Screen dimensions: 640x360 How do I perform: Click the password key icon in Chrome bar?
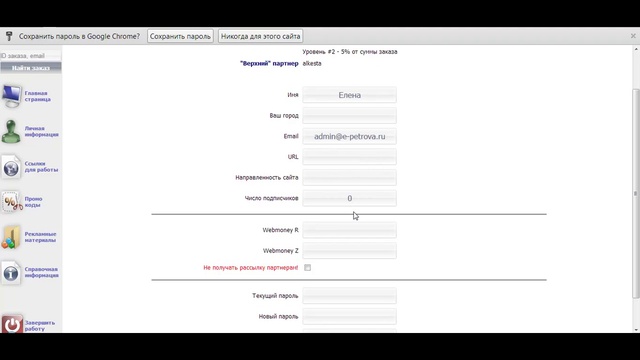pyautogui.click(x=9, y=36)
